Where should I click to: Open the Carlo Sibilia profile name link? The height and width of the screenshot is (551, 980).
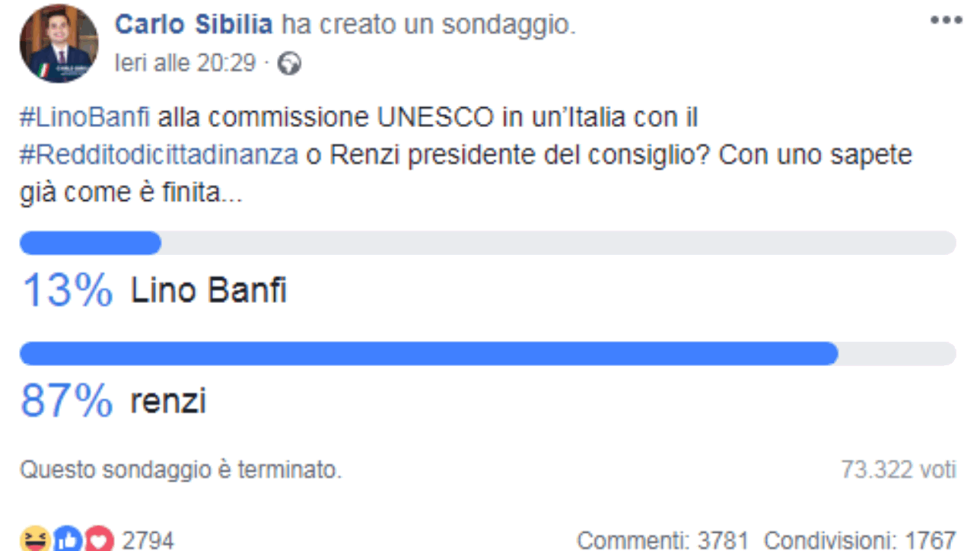(x=193, y=25)
